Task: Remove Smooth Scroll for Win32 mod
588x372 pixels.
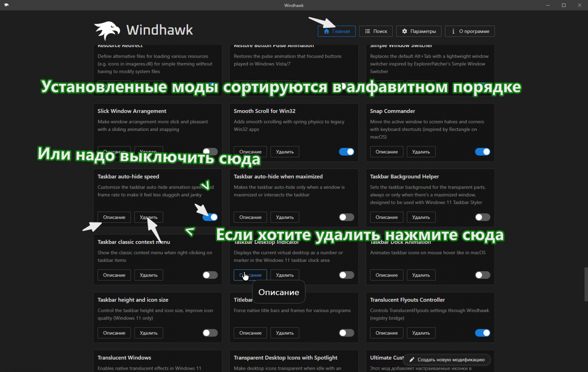Action: tap(285, 152)
